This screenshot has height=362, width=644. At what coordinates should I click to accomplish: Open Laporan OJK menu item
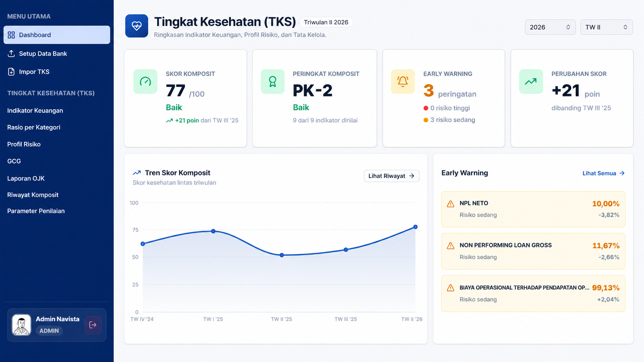(26, 178)
